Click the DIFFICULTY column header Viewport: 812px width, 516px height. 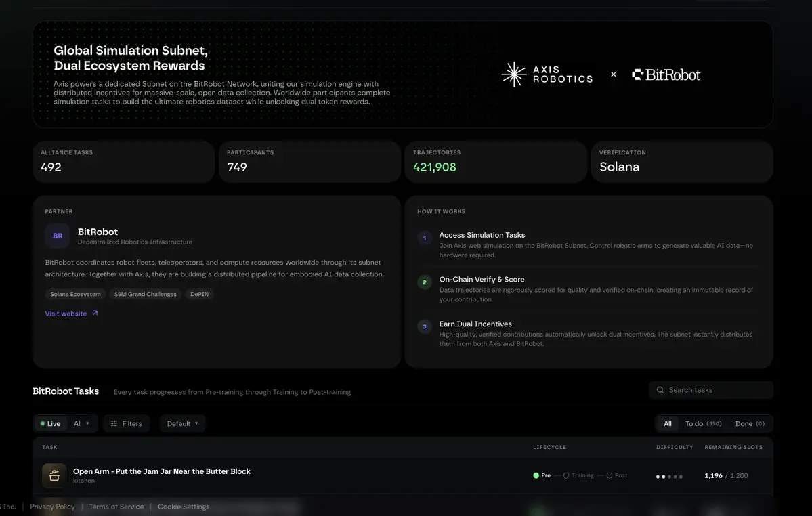click(x=675, y=447)
